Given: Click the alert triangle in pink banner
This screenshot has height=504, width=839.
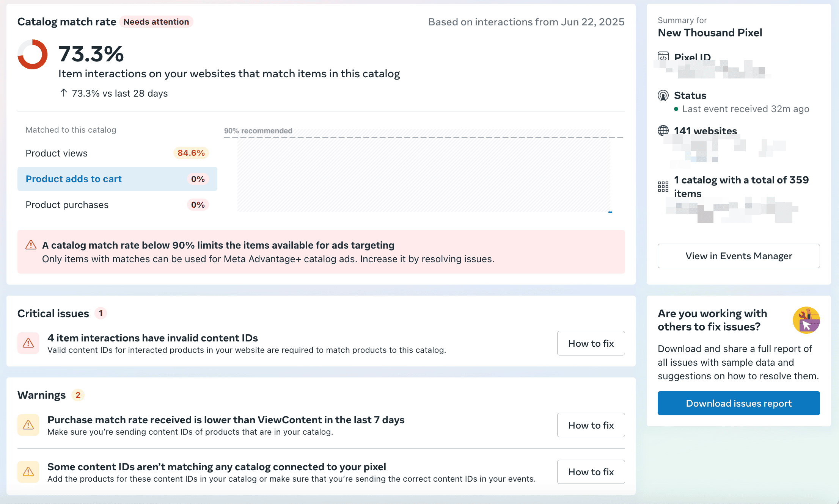Looking at the screenshot, I should click(31, 245).
